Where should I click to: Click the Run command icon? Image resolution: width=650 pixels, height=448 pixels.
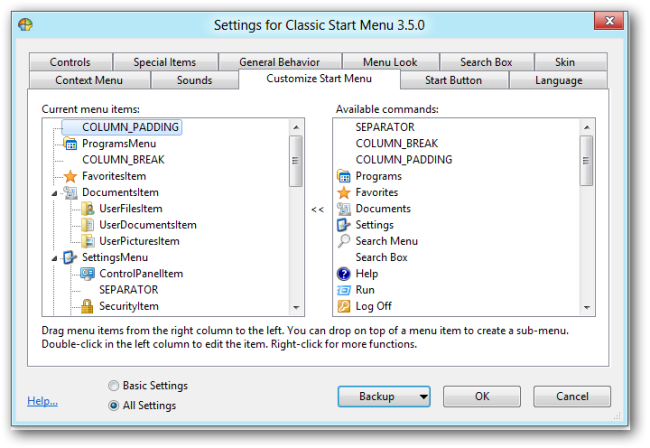pos(344,290)
